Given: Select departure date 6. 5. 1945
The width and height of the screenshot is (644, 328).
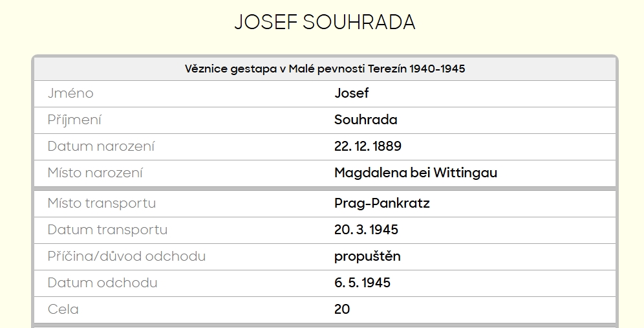Looking at the screenshot, I should coord(362,283).
